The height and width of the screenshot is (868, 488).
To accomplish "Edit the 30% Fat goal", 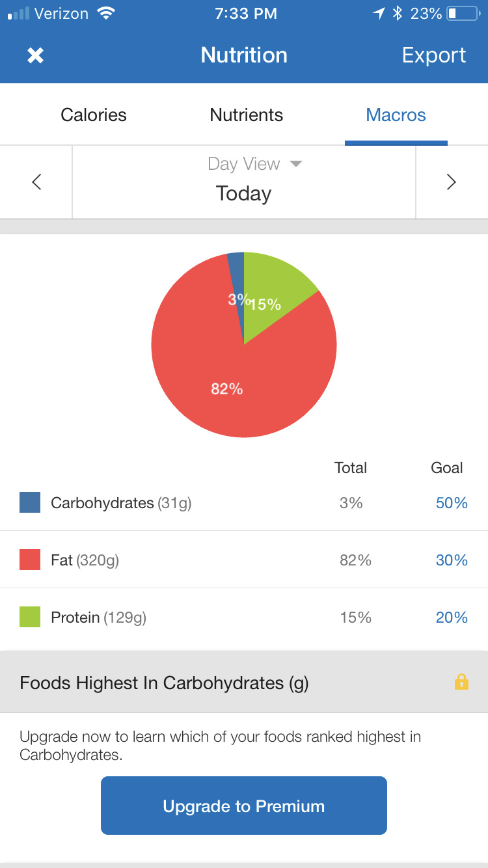I will click(452, 560).
